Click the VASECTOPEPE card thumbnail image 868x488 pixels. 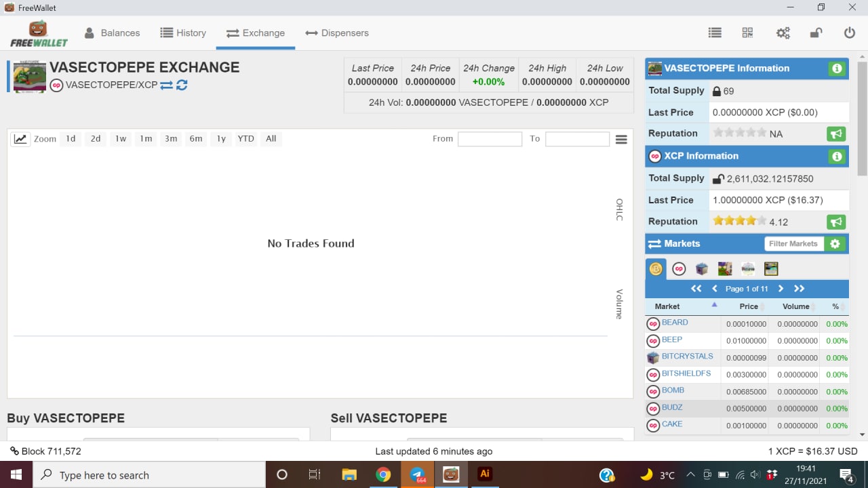click(x=30, y=77)
